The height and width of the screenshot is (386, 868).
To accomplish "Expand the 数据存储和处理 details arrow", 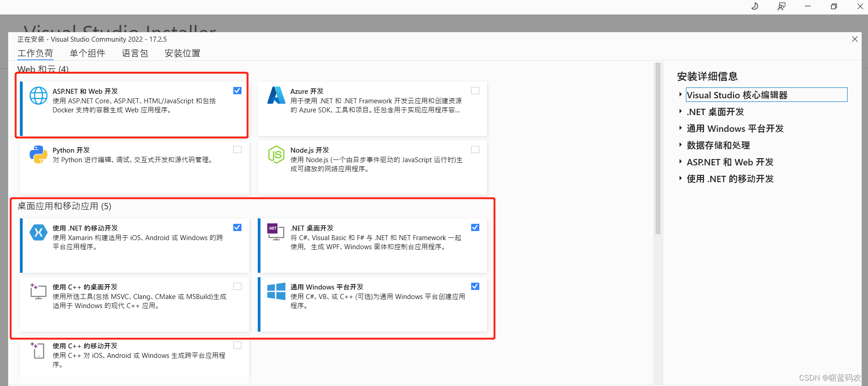I will point(680,145).
